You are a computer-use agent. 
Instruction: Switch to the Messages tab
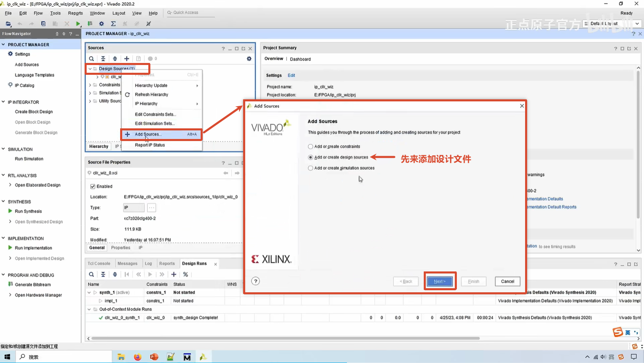[x=127, y=264]
